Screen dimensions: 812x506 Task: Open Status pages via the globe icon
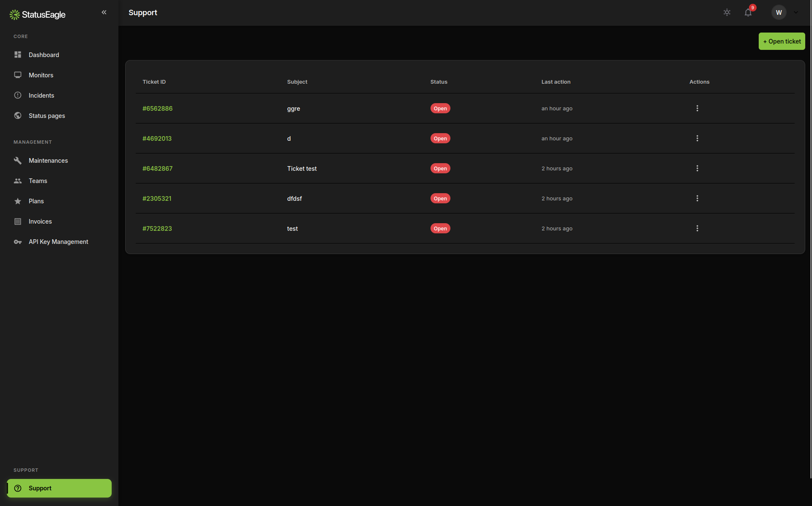coord(17,115)
